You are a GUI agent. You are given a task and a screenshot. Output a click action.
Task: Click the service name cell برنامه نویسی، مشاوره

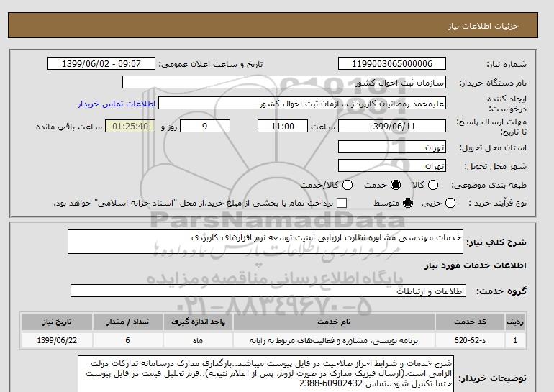[334, 340]
